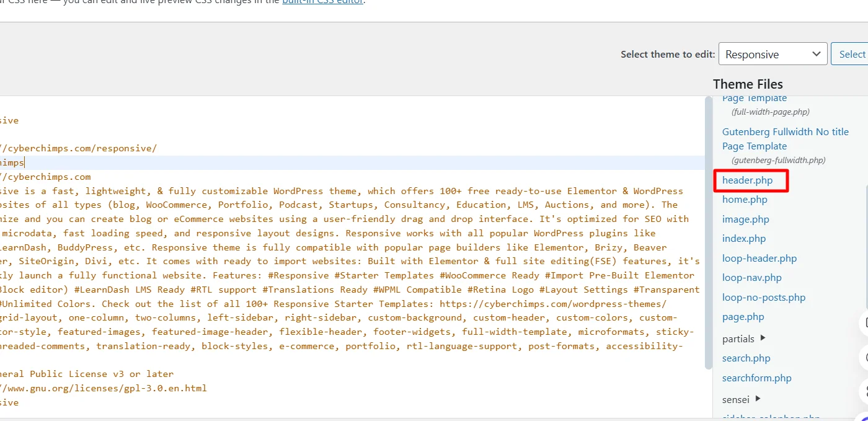The image size is (868, 421).
Task: Expand the sensei folder arrow
Action: point(758,399)
